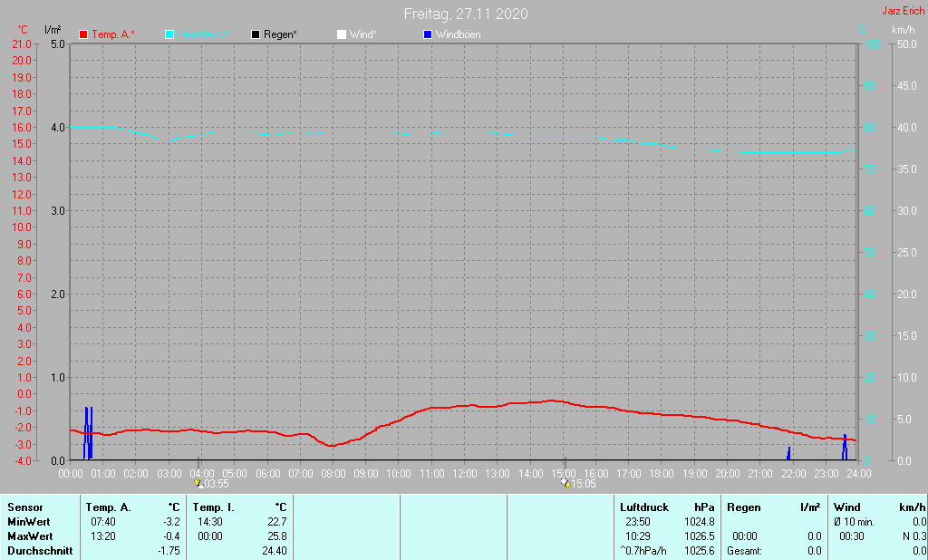Click the '03:55' sunrise time label
Viewport: 928px width, 560px height.
(217, 484)
